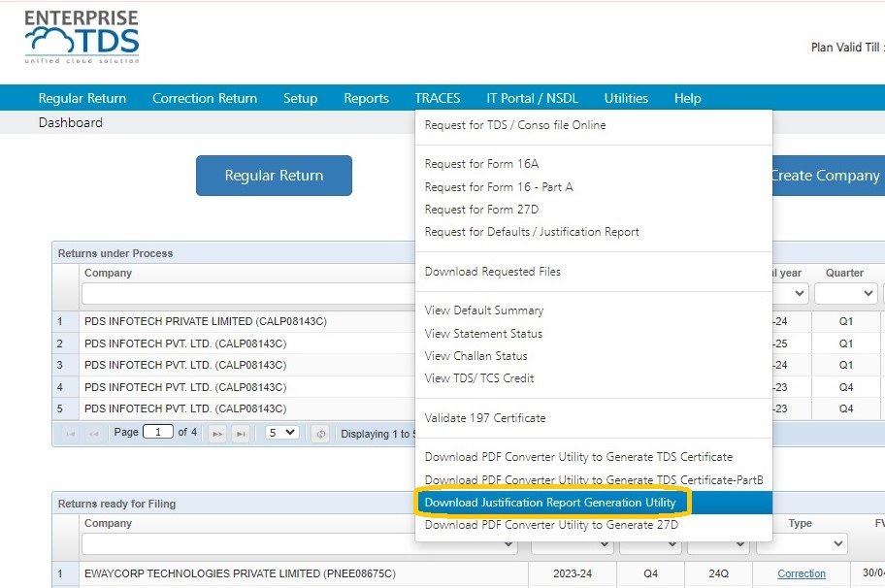The height and width of the screenshot is (588, 885).
Task: Go to the next page of returns
Action: point(215,433)
